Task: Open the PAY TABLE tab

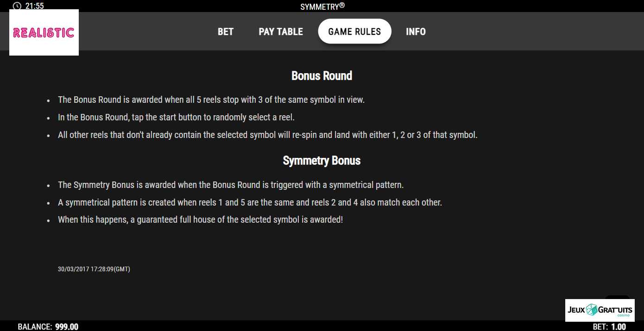Action: (x=281, y=31)
